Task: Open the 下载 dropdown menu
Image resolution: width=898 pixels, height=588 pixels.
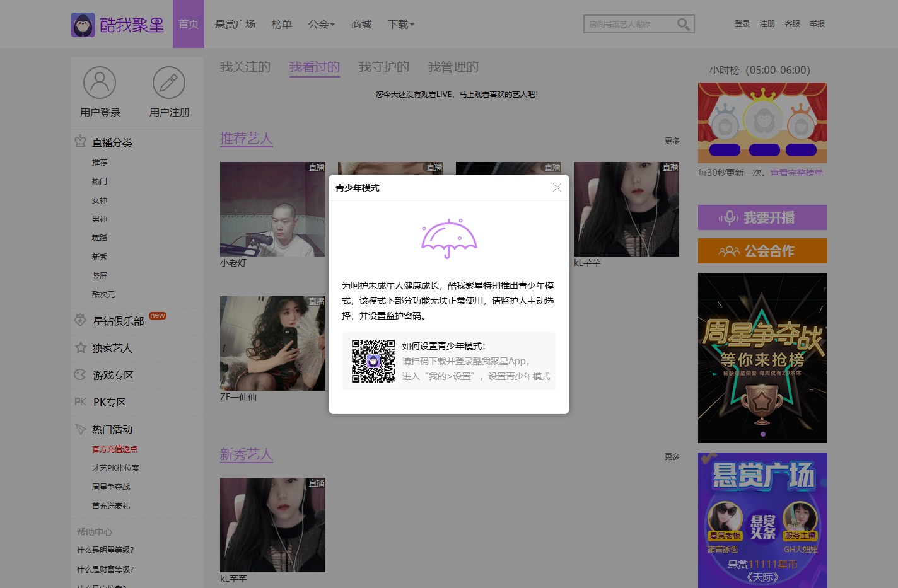Action: tap(401, 24)
